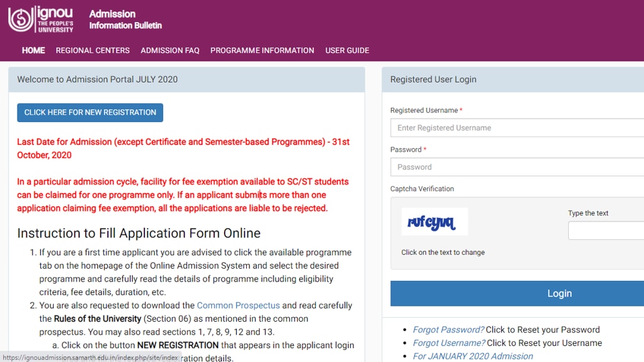Follow the Forgot Username? link
This screenshot has height=362, width=644.
[449, 343]
